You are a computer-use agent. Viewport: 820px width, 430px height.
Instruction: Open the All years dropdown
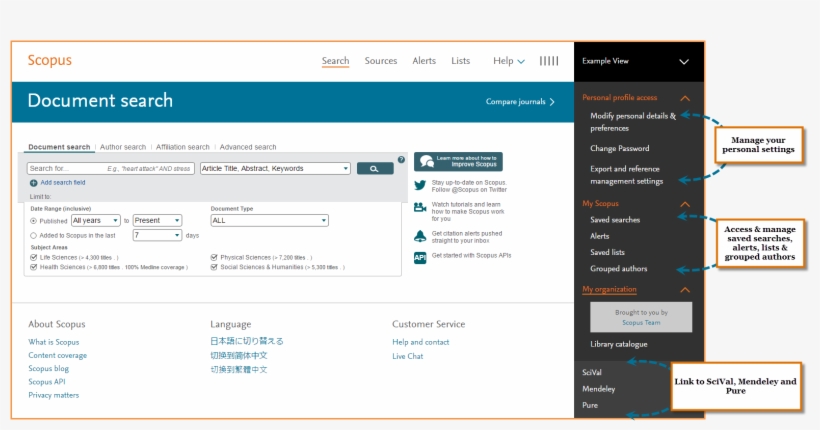96,221
